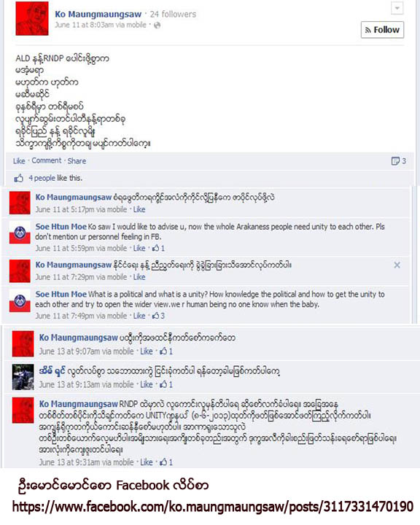Click the Follow button
Viewport: 420px width, 525px height.
tap(382, 30)
